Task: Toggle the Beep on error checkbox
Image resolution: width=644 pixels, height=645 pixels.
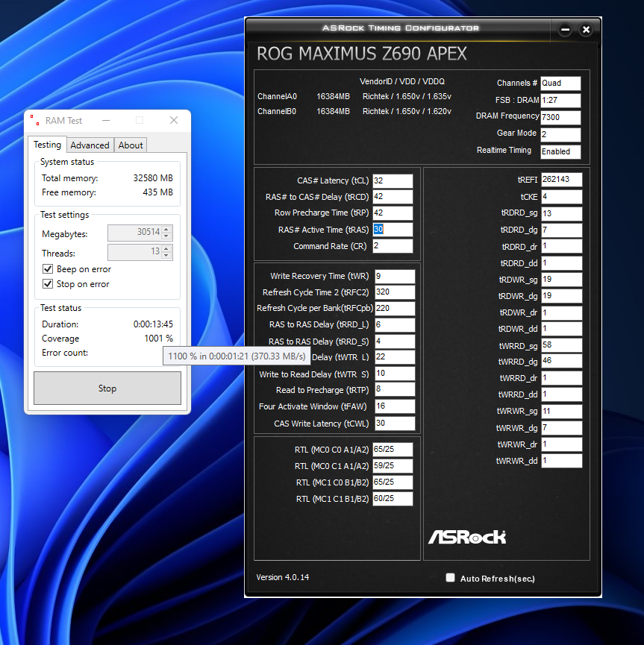Action: [x=48, y=269]
